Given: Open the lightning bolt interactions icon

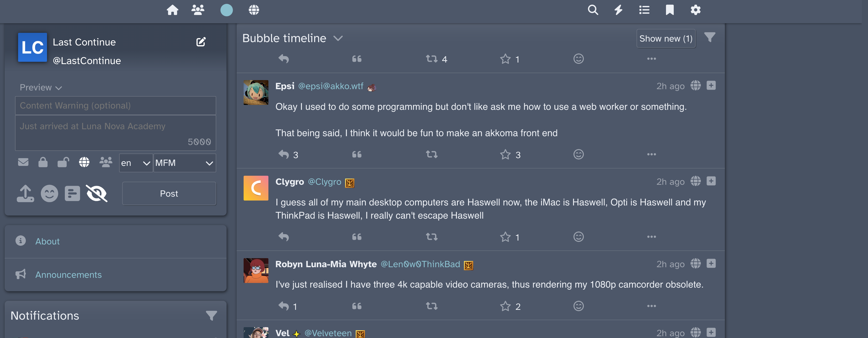Looking at the screenshot, I should (x=618, y=10).
